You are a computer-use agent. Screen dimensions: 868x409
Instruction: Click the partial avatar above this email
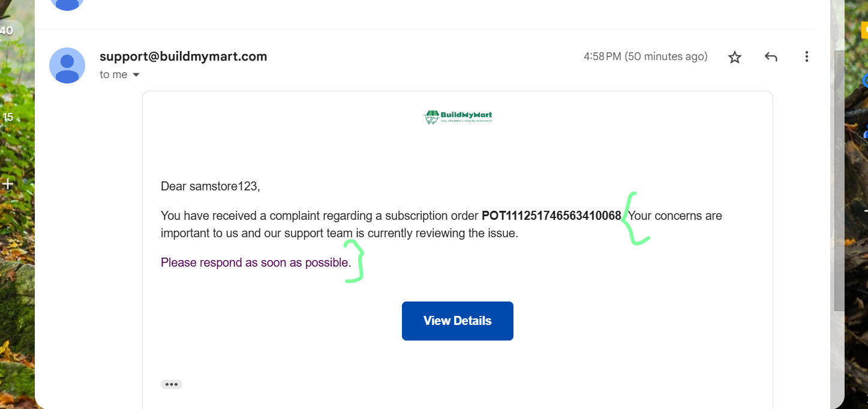[x=67, y=4]
